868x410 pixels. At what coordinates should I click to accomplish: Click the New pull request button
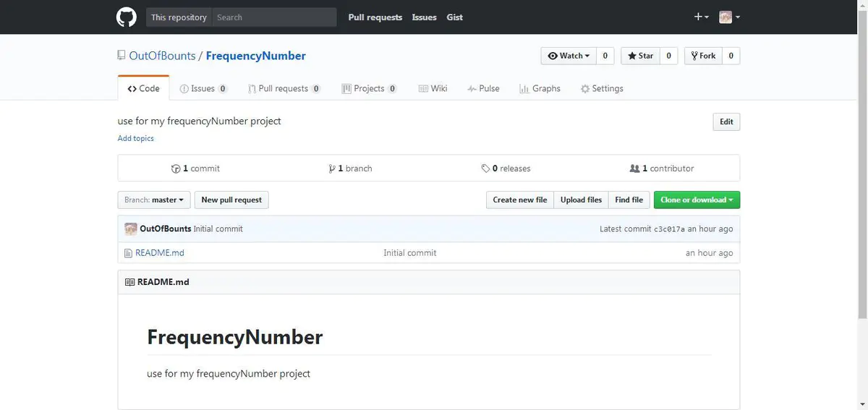[231, 200]
